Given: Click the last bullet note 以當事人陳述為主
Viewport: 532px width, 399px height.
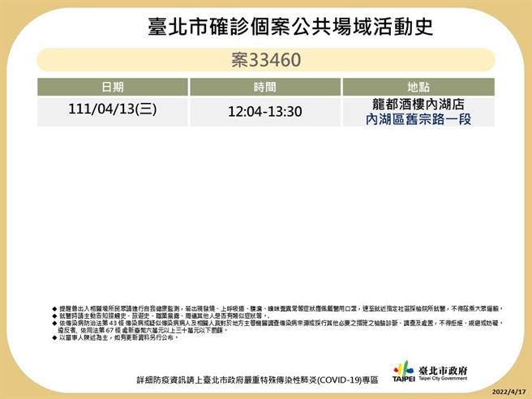Looking at the screenshot, I should coord(115,337).
